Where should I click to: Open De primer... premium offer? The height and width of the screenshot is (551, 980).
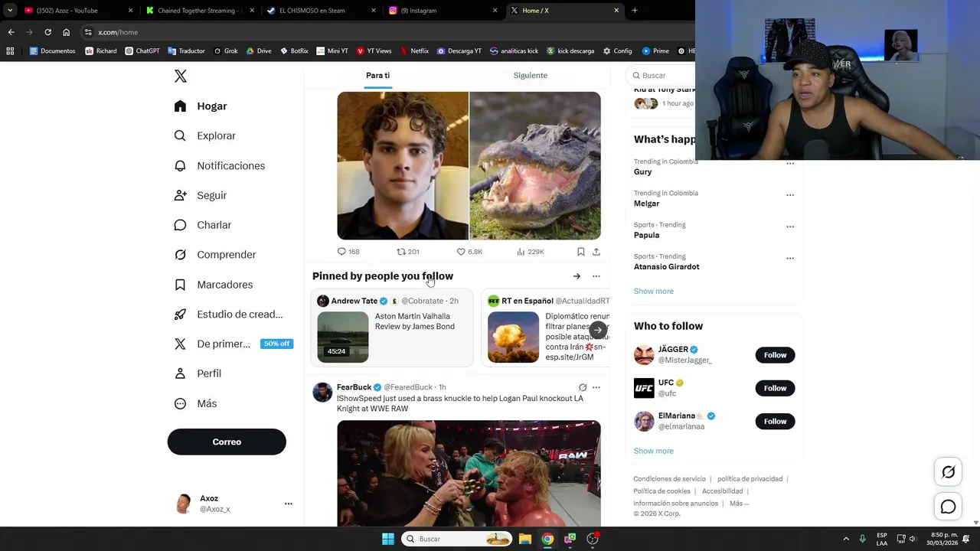(233, 344)
